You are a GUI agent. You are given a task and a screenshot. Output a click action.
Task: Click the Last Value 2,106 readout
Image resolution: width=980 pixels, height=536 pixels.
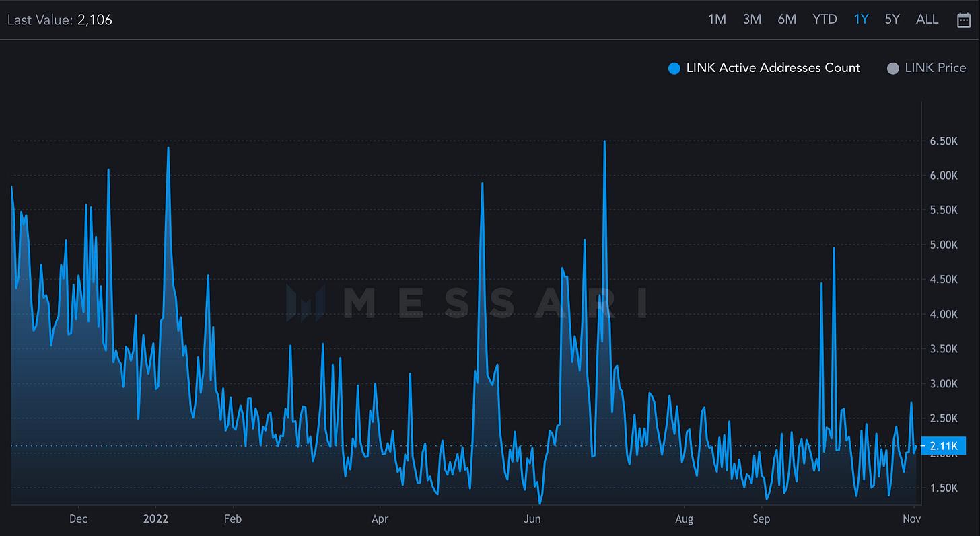click(x=60, y=20)
